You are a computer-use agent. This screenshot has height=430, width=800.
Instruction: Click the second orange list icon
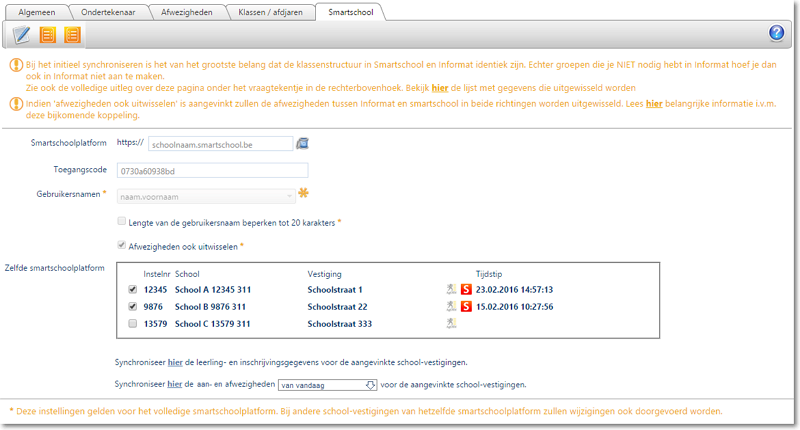coord(72,35)
